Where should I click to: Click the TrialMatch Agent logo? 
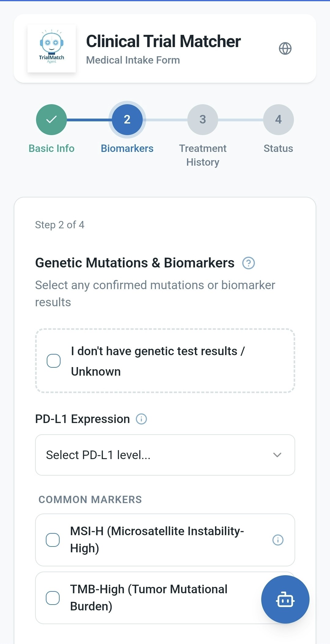[x=52, y=49]
